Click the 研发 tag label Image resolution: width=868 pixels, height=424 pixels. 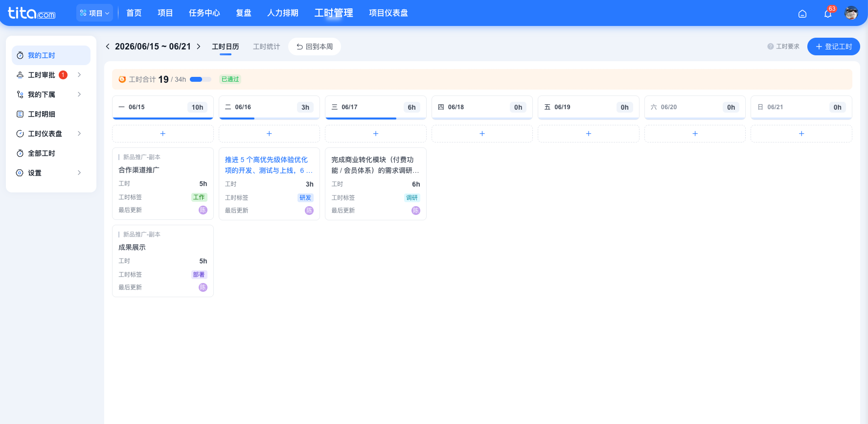305,198
